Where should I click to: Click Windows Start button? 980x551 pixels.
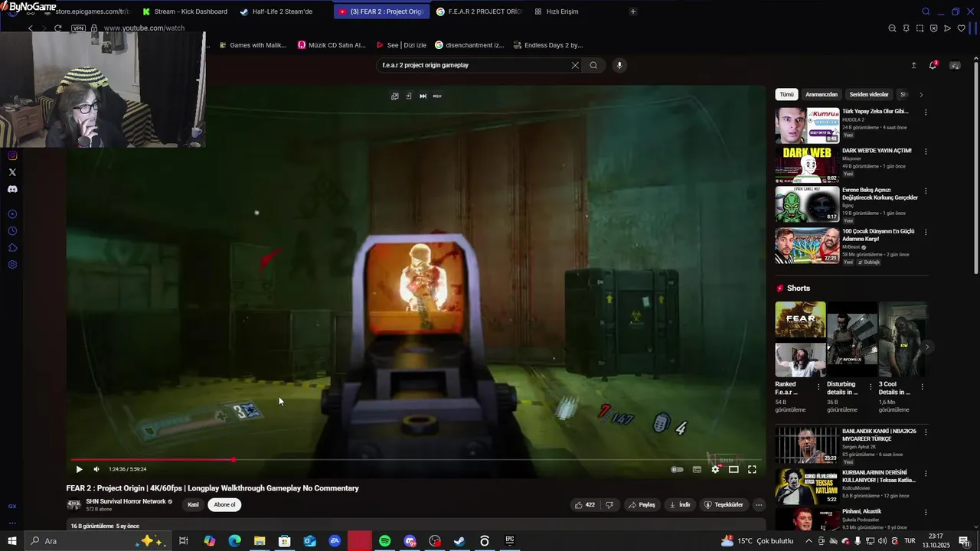(x=12, y=541)
